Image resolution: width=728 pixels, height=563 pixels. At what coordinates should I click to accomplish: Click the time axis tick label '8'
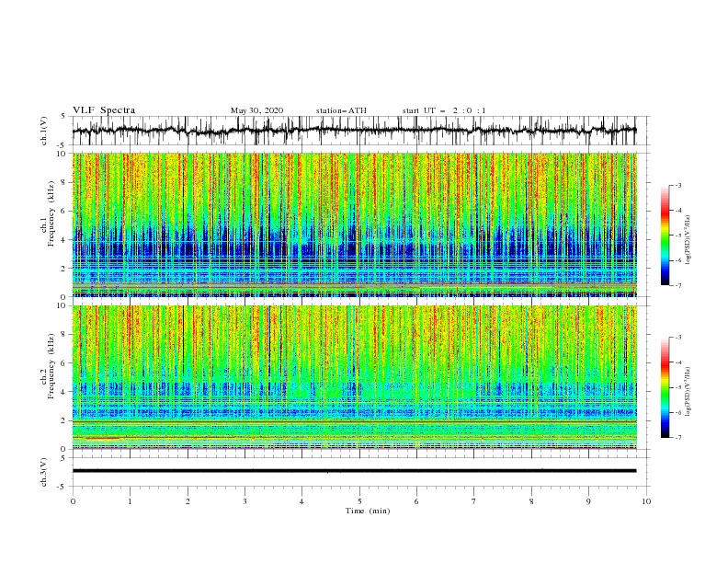point(531,501)
